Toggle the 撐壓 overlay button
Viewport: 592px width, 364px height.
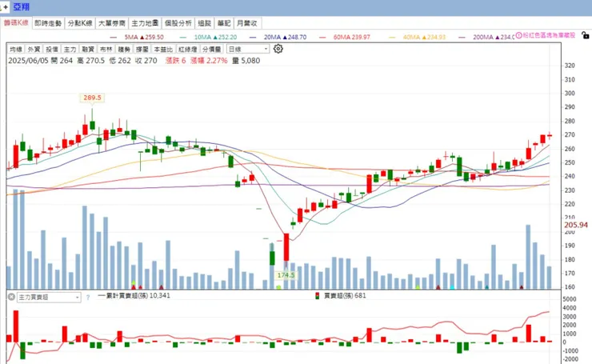(x=142, y=49)
